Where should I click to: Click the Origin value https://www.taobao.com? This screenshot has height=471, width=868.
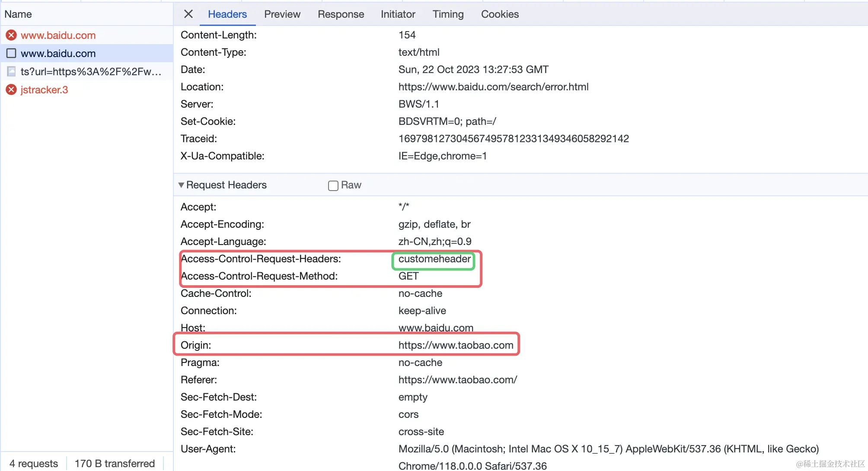456,345
